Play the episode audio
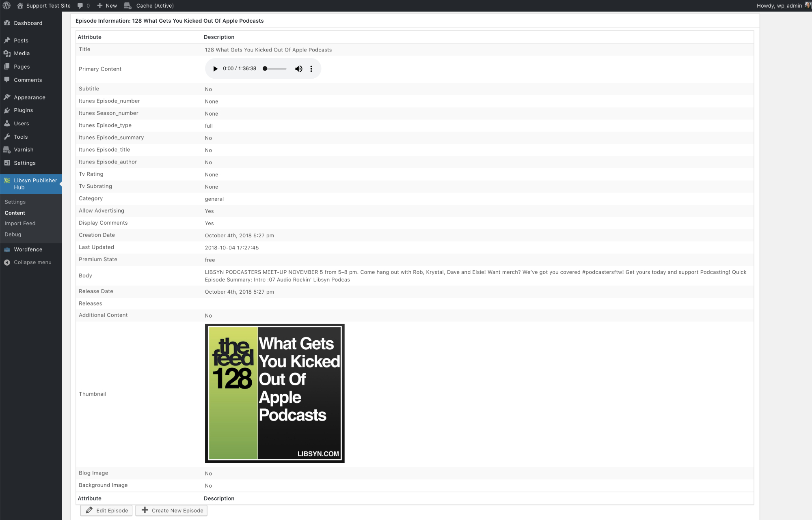Viewport: 812px width, 520px height. 215,69
